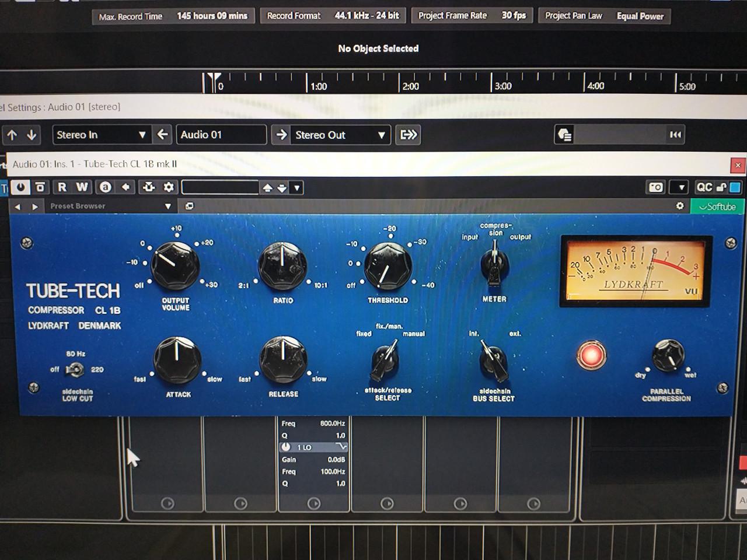Image resolution: width=747 pixels, height=560 pixels.
Task: Click the Project Frame Rate 30 fps item
Action: click(472, 16)
